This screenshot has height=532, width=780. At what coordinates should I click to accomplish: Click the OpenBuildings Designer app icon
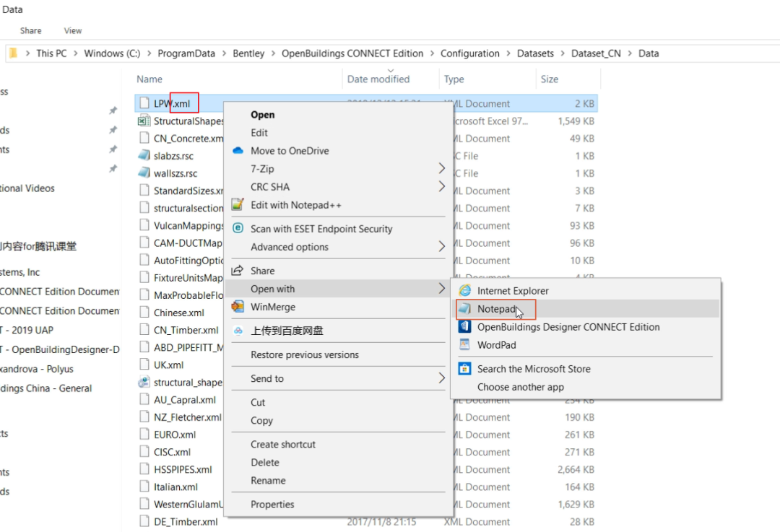(464, 327)
